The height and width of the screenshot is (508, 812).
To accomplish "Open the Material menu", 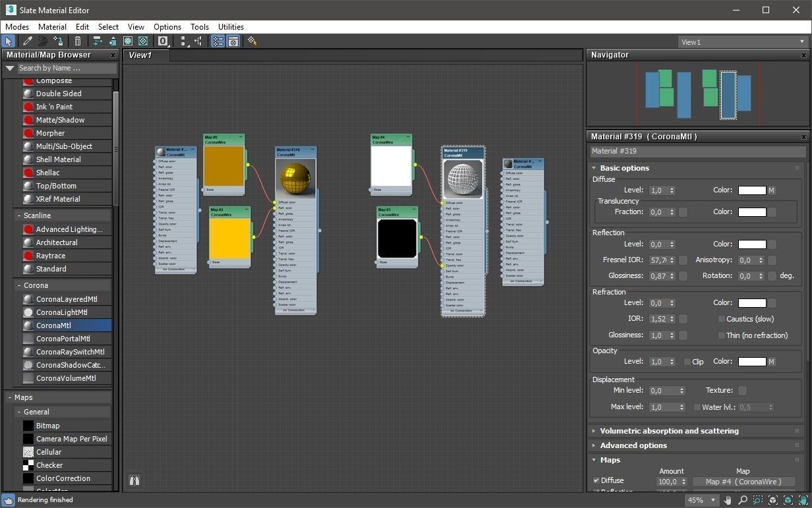I will (53, 27).
